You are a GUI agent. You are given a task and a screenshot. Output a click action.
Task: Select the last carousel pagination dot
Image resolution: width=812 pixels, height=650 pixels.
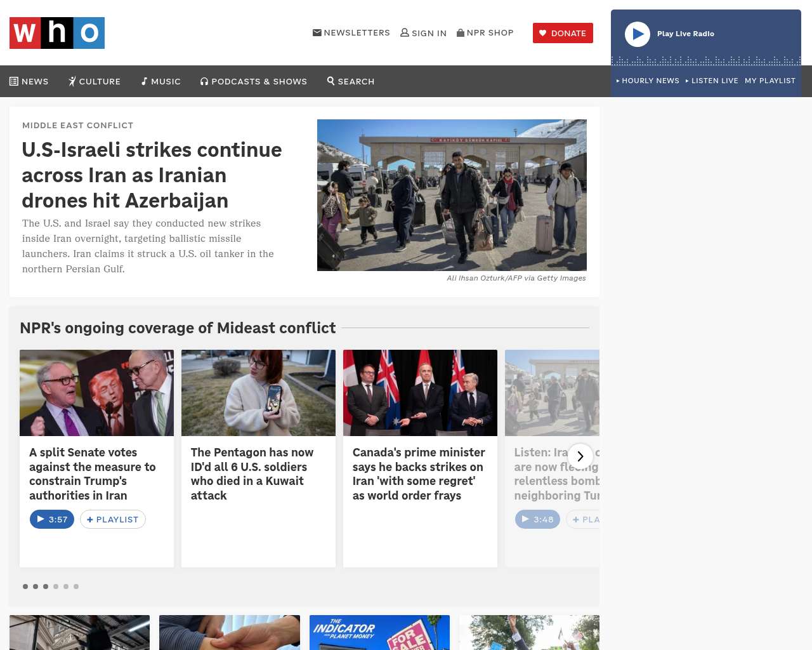click(x=76, y=587)
